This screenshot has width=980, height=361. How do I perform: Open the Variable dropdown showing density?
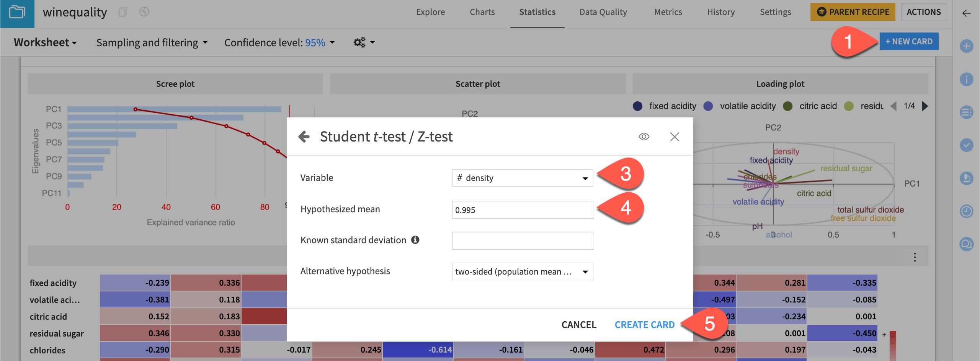point(522,177)
